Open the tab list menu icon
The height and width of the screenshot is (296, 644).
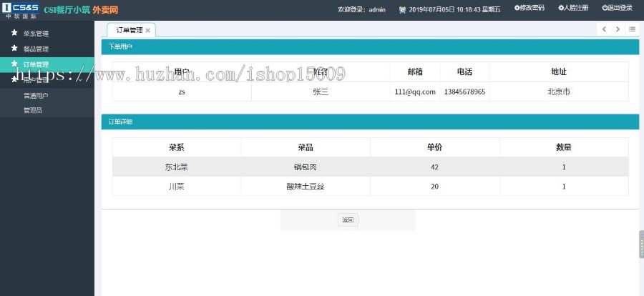632,29
